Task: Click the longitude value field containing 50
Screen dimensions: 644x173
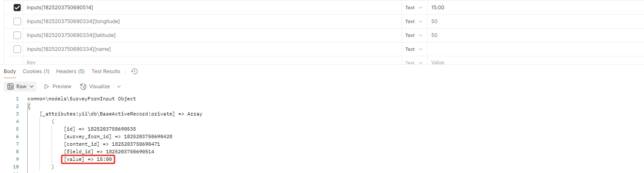Action: coord(533,21)
